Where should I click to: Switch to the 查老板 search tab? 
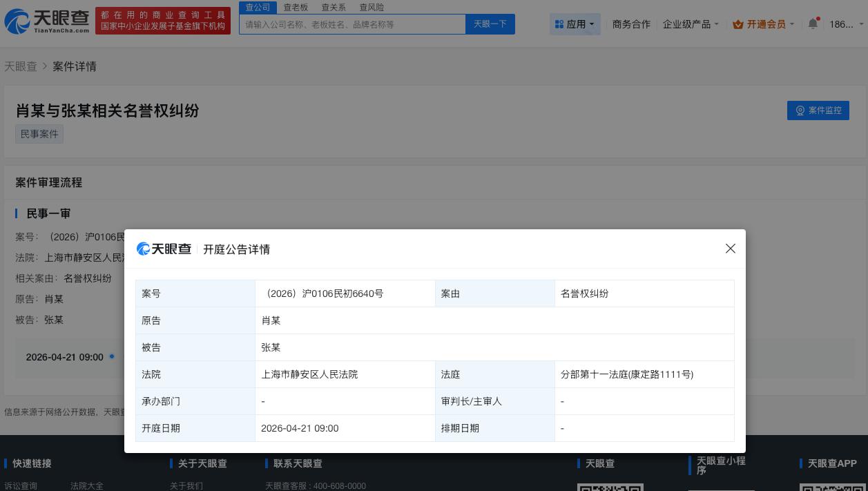(296, 7)
